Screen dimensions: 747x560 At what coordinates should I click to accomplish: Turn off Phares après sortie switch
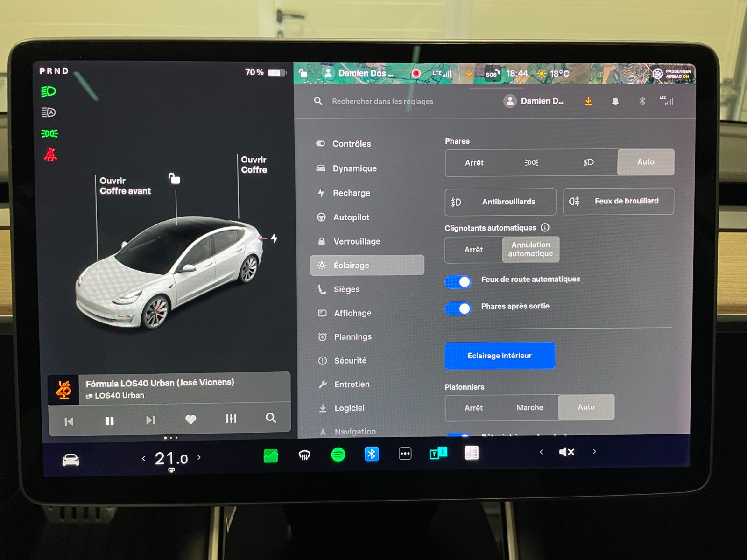tap(458, 308)
